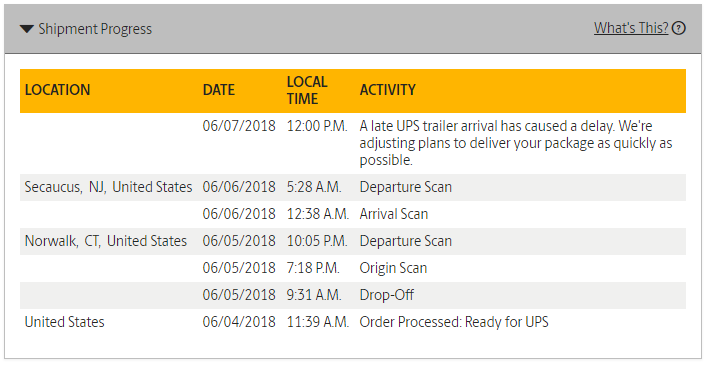The height and width of the screenshot is (366, 706).
Task: Click the Secaucus Departure Scan at 5:28 A.M.
Action: (x=405, y=187)
